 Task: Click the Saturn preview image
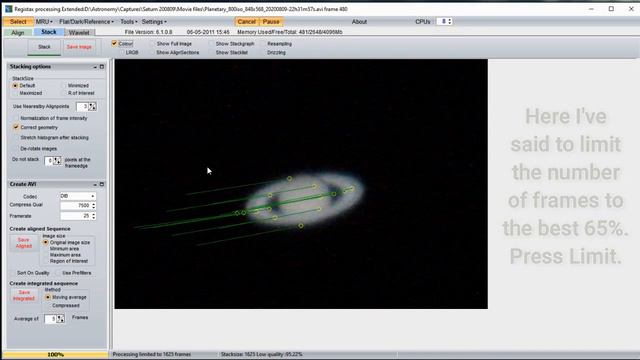[301, 184]
